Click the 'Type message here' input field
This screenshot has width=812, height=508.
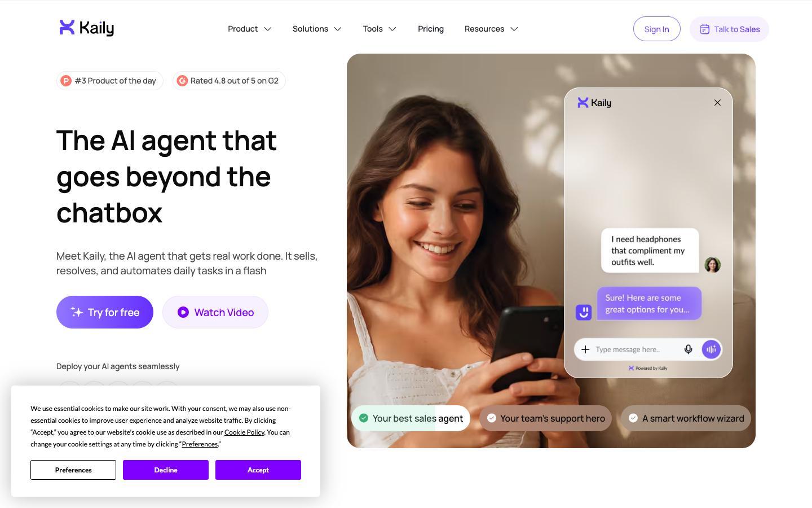(x=636, y=349)
